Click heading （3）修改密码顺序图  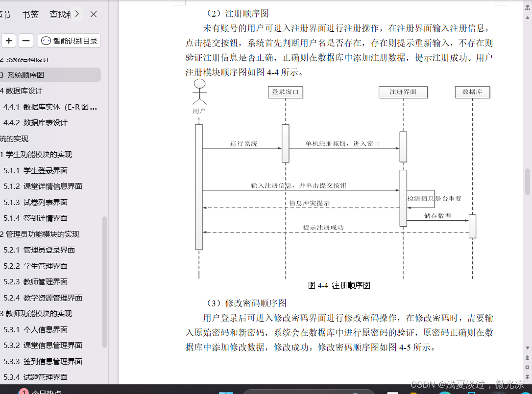coord(247,303)
